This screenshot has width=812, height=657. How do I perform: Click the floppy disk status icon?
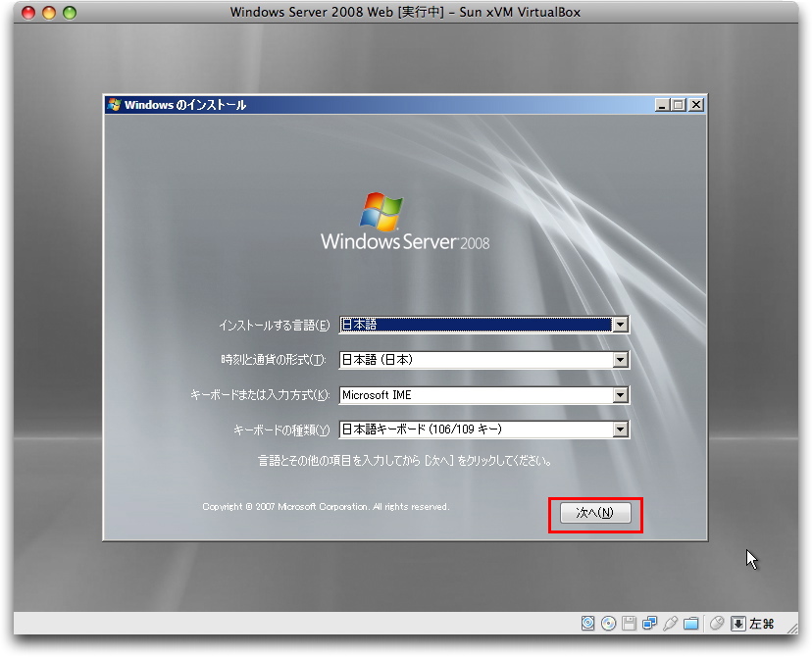(630, 623)
